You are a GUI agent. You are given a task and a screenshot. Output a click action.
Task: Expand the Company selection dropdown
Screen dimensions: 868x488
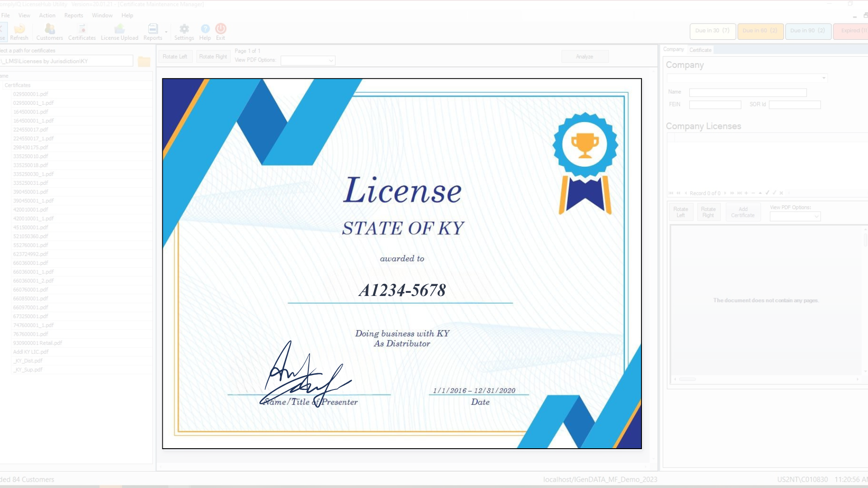point(824,78)
